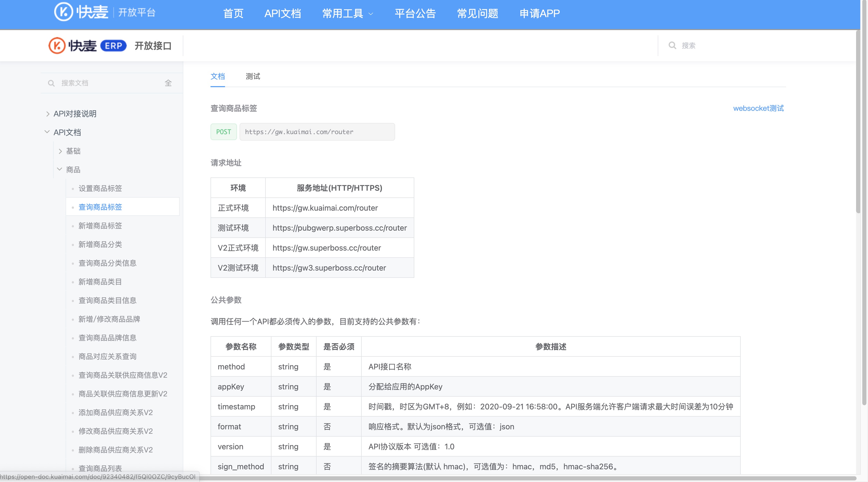Expand the API对接说明 tree node
The width and height of the screenshot is (868, 482).
pos(48,114)
